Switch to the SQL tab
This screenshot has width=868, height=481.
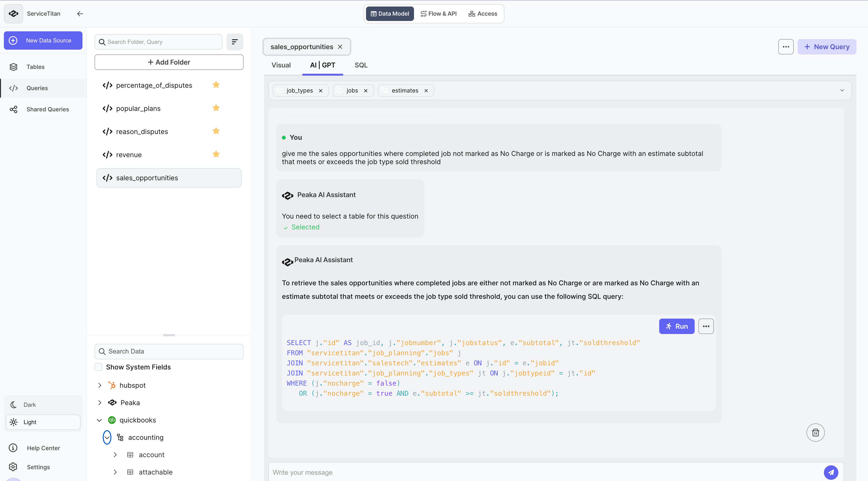click(361, 65)
